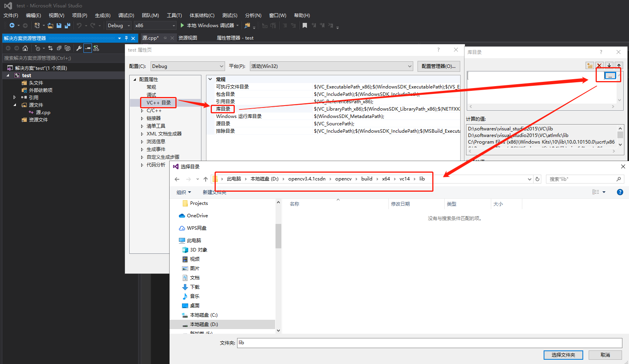Open the 组织 menu button
The image size is (629, 364).
tap(184, 192)
